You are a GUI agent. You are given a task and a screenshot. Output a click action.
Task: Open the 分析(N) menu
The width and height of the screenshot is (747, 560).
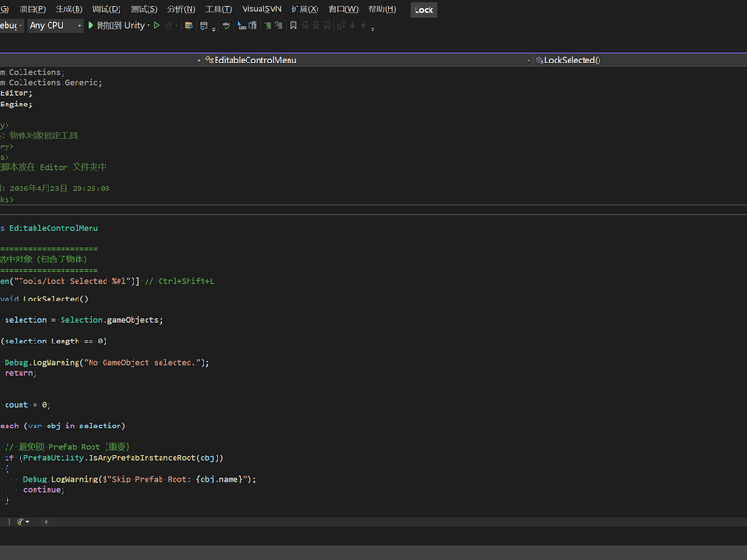tap(181, 9)
